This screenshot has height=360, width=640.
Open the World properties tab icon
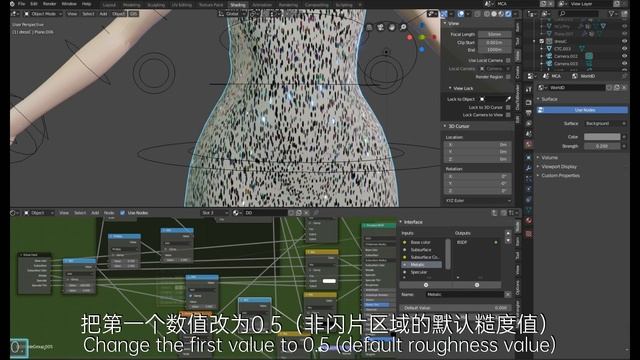[x=529, y=144]
